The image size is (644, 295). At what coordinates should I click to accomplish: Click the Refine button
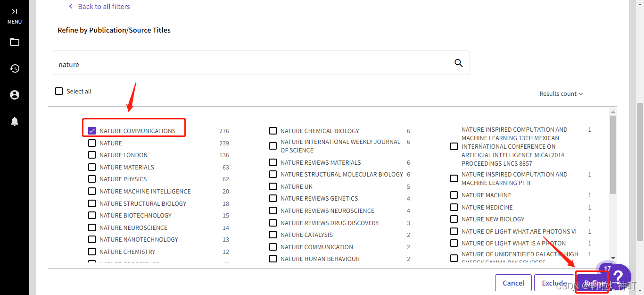coord(594,283)
